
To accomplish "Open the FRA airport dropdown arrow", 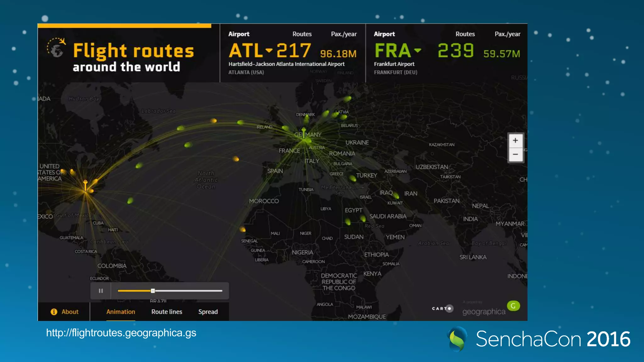I will [x=418, y=50].
